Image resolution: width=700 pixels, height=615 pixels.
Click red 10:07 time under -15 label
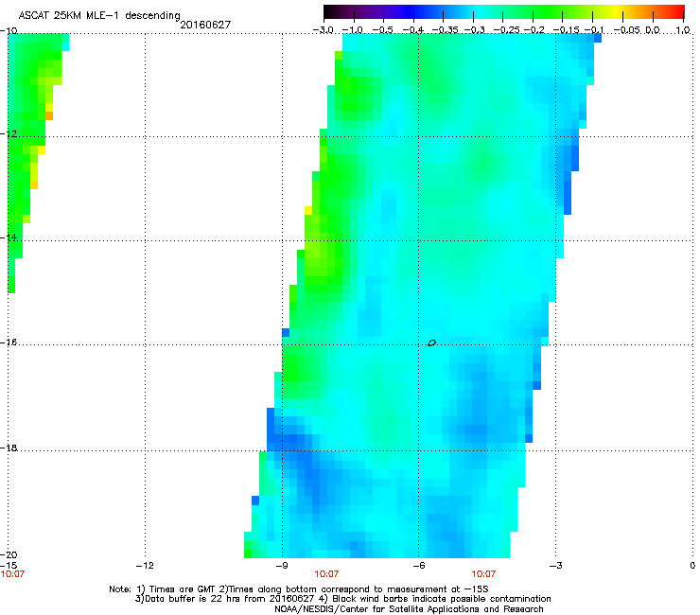[x=13, y=574]
